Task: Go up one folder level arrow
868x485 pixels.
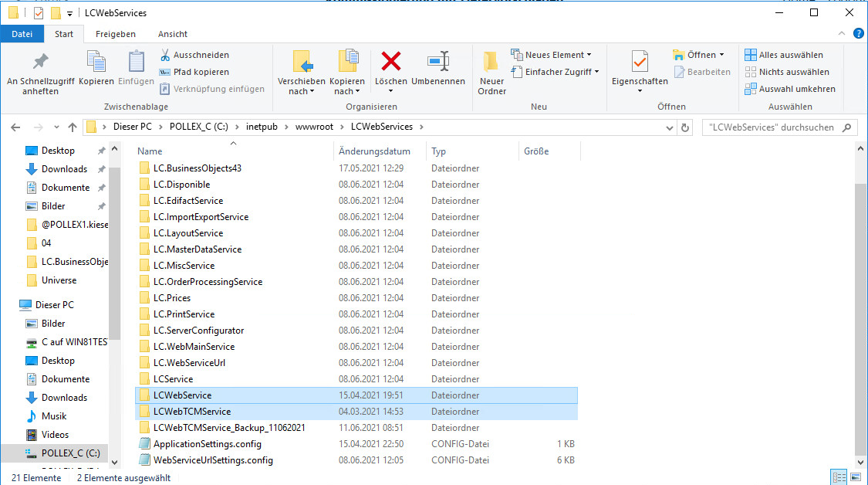Action: pyautogui.click(x=73, y=127)
